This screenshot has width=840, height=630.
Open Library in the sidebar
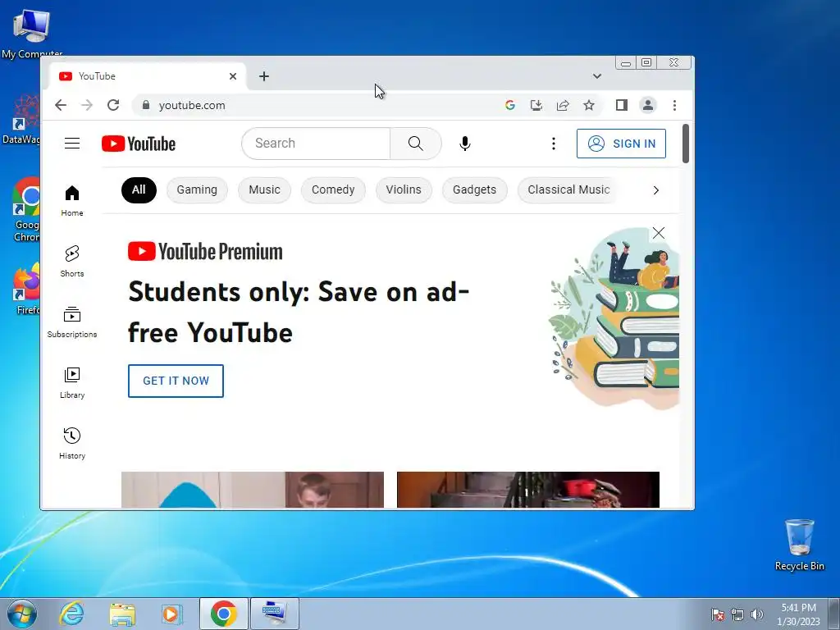click(x=72, y=383)
